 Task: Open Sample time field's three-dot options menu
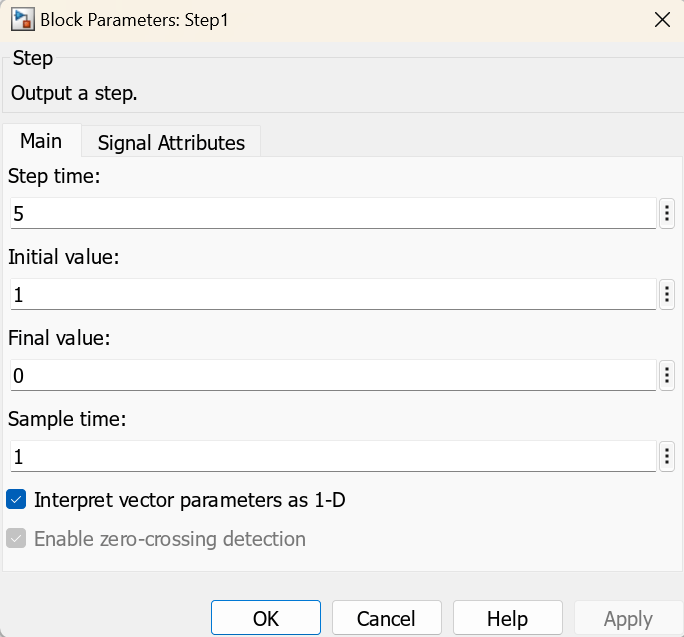pyautogui.click(x=667, y=457)
